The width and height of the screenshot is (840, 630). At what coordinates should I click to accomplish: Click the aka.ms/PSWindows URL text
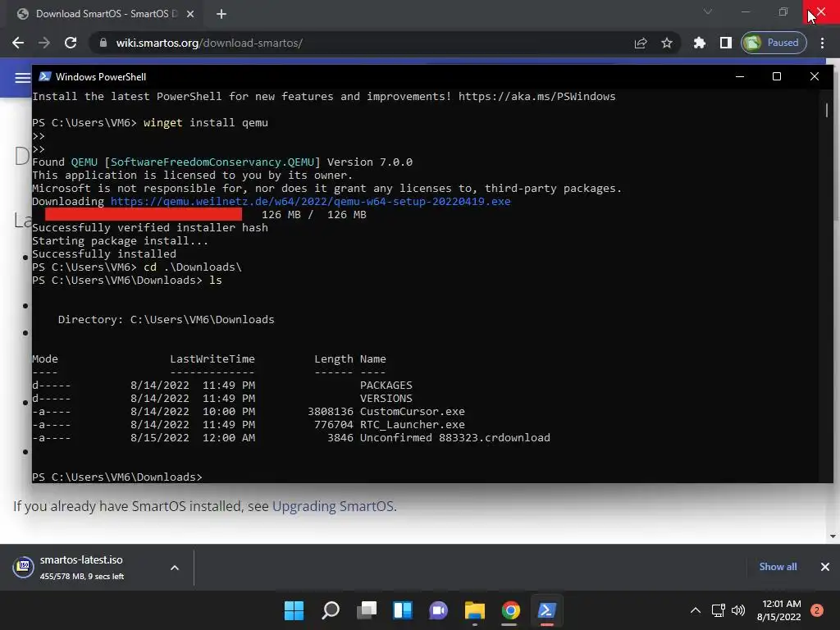[x=536, y=97]
